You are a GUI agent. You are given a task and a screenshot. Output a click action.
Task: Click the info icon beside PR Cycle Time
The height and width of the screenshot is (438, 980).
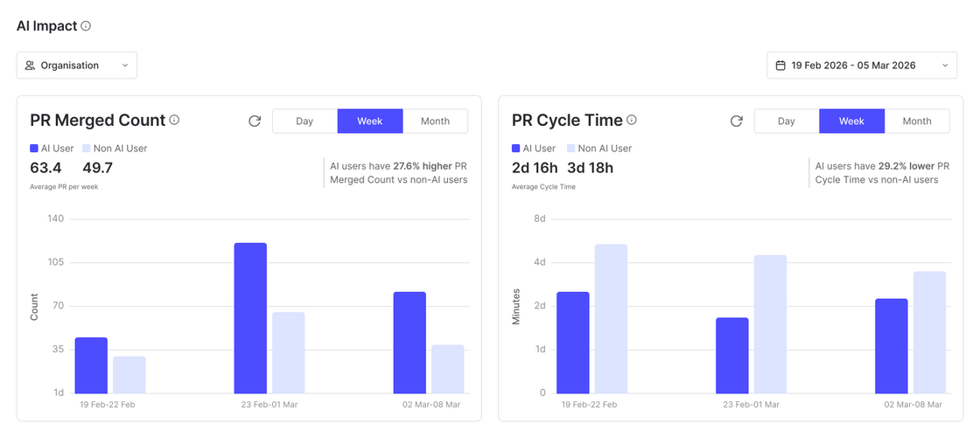632,120
